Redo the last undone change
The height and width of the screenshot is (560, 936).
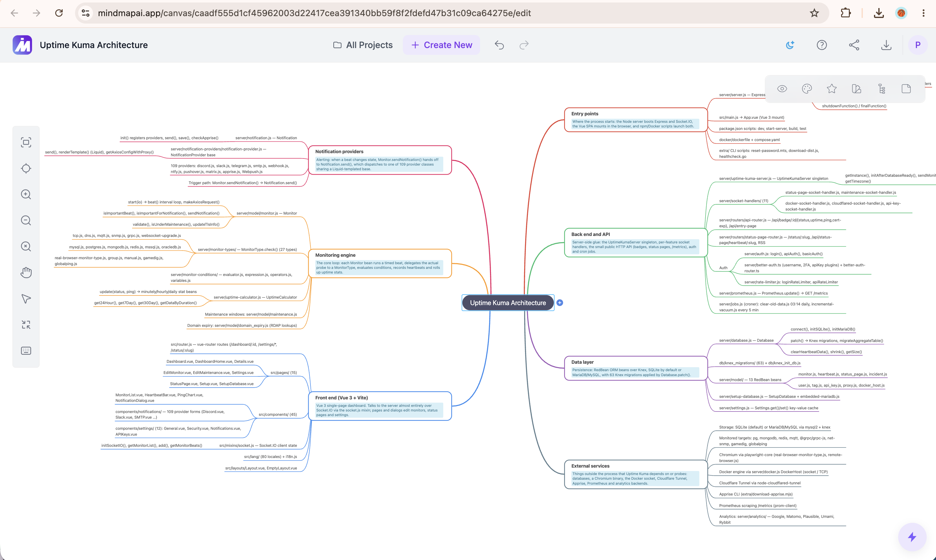point(524,45)
